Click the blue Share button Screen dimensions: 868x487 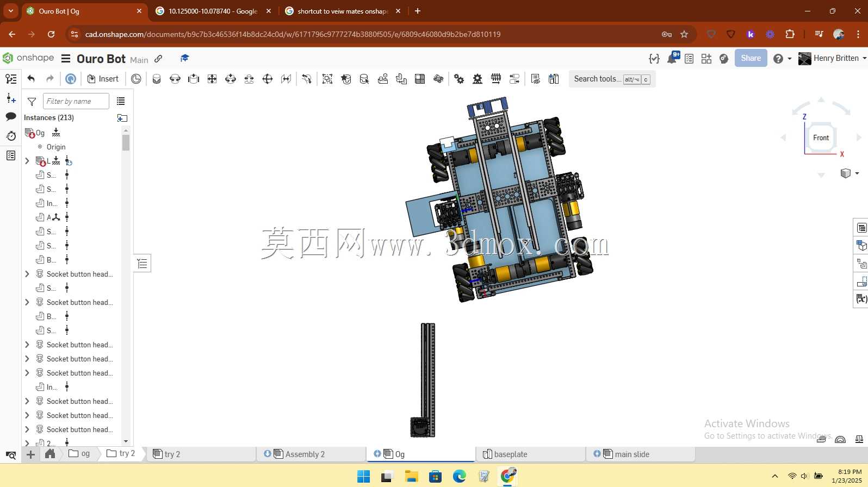point(751,58)
